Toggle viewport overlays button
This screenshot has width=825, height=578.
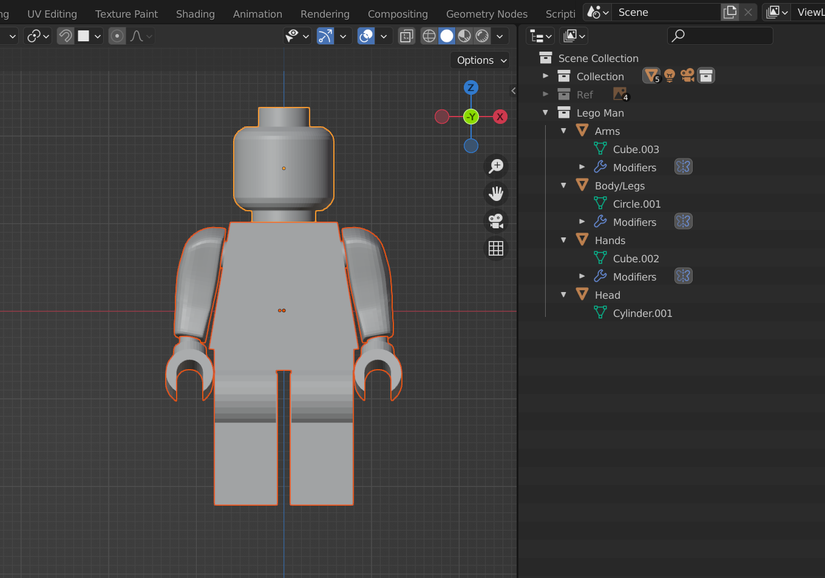(366, 36)
